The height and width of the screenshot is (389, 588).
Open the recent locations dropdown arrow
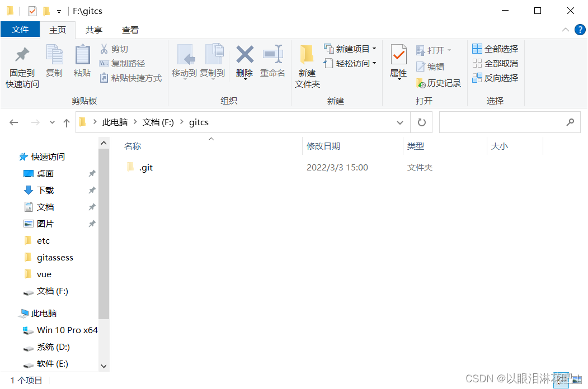tap(52, 122)
